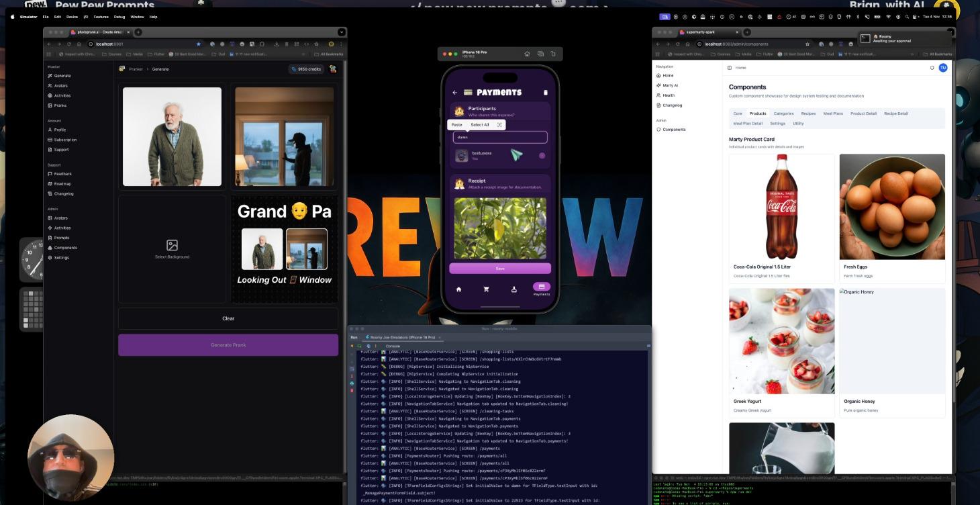
Task: Toggle the theme icon next to TU avatar
Action: coord(932,68)
